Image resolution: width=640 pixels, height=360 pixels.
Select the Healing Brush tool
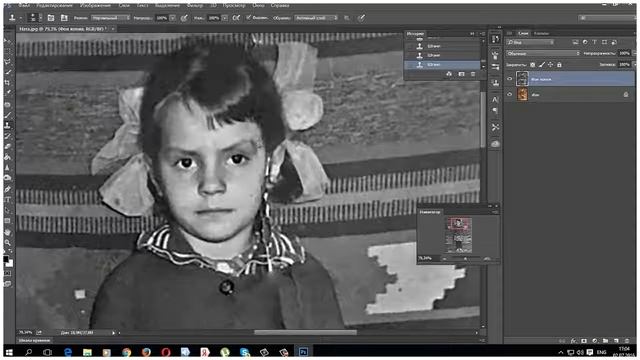tap(7, 104)
